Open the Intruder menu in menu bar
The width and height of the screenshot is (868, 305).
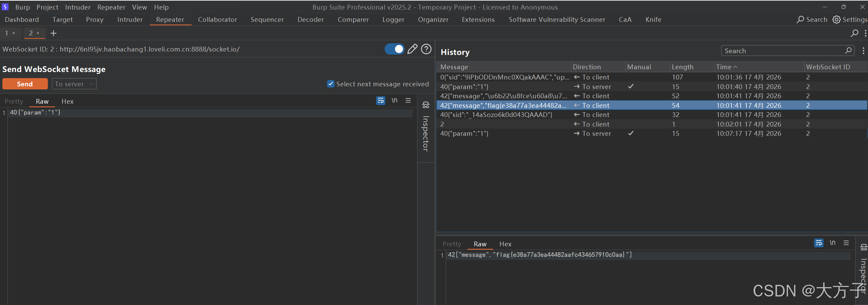(x=78, y=7)
